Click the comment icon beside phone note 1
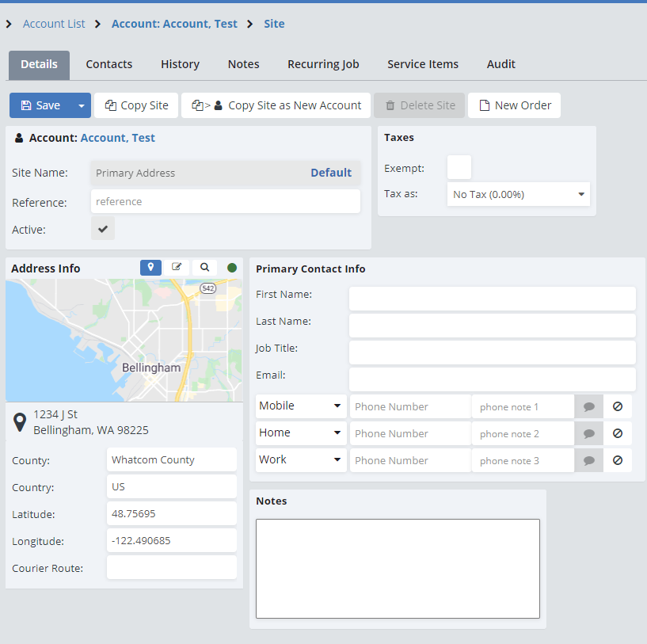This screenshot has height=644, width=647. (x=588, y=406)
